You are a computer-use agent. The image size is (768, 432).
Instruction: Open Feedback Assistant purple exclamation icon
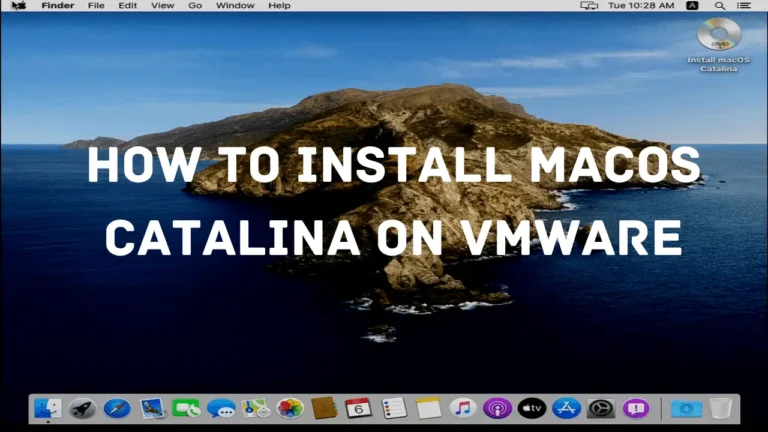[636, 408]
